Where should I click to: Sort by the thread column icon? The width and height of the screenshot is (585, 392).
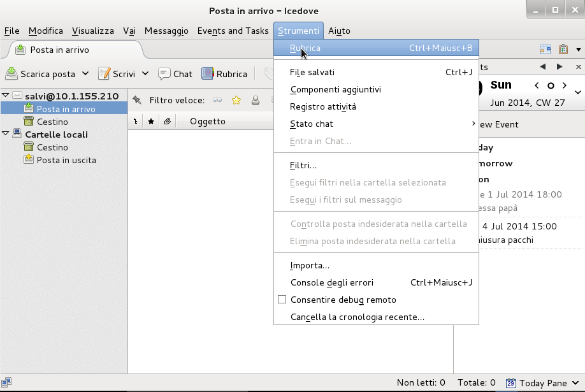[135, 121]
